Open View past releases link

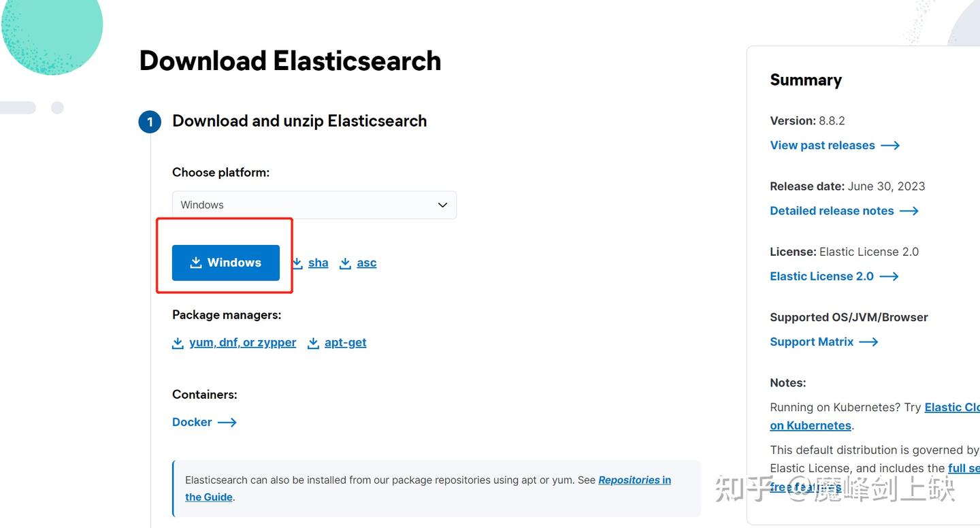[822, 146]
